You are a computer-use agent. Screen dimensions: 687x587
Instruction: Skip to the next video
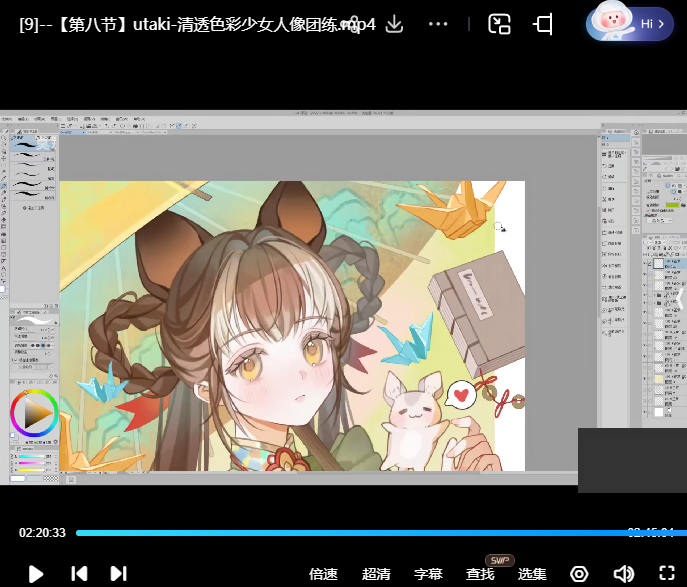(118, 574)
